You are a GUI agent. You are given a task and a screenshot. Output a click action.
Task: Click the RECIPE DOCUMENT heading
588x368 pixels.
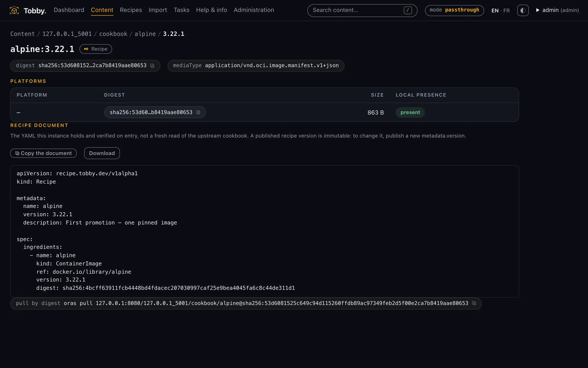[39, 125]
